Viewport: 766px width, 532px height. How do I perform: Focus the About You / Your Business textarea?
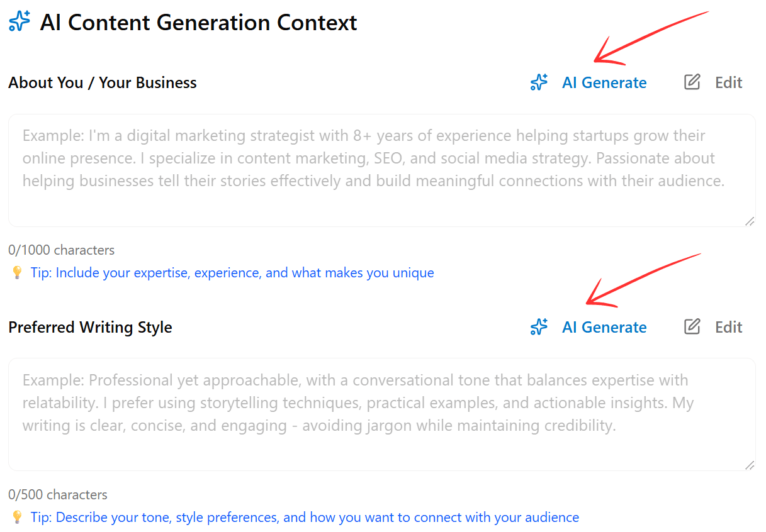coord(381,170)
